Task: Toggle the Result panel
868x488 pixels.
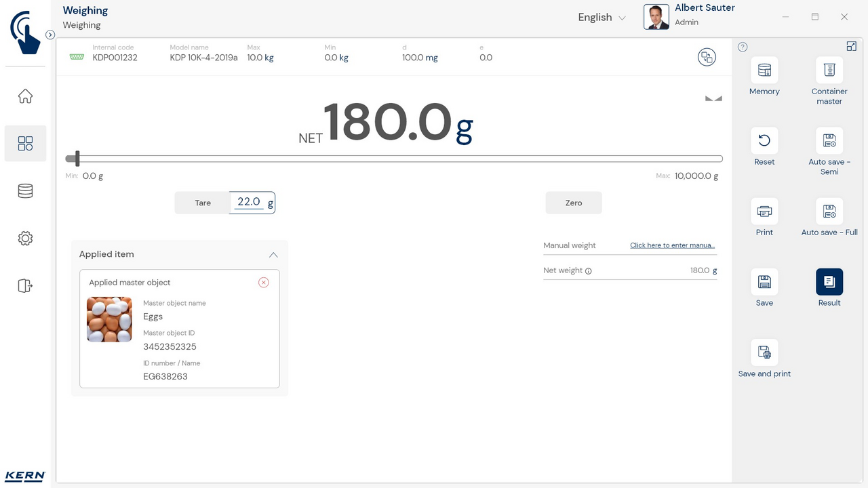Action: pos(829,282)
